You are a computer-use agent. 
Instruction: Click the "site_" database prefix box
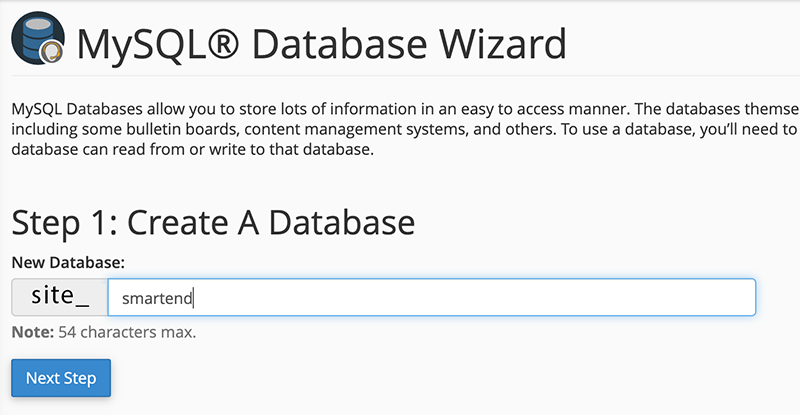click(x=60, y=297)
